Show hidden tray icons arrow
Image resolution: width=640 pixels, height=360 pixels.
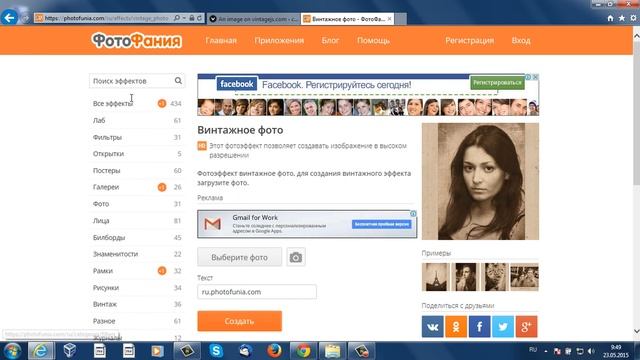point(546,351)
